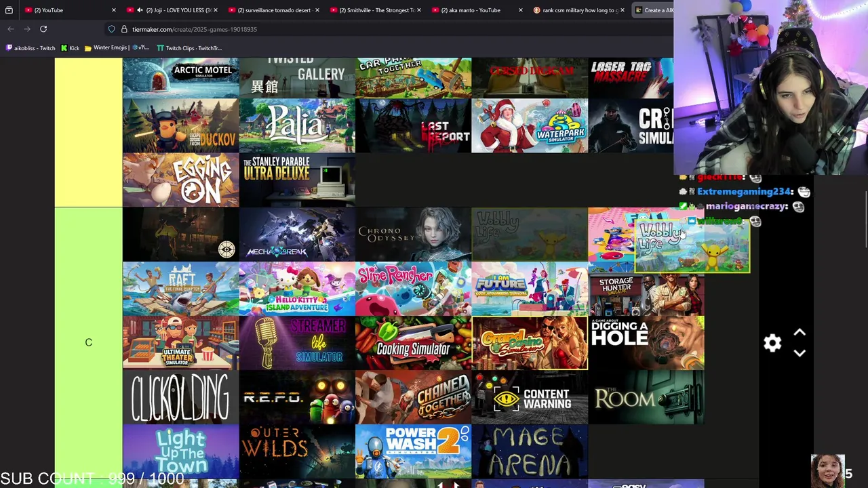The image size is (868, 488).
Task: Select the Mecha Break game tile
Action: coord(297,235)
